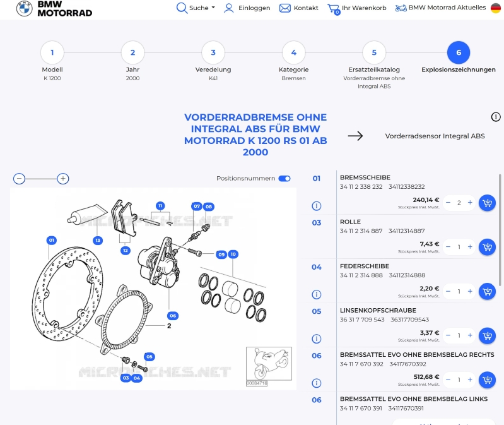Increase ROLLE quantity
The width and height of the screenshot is (504, 425).
(x=470, y=247)
